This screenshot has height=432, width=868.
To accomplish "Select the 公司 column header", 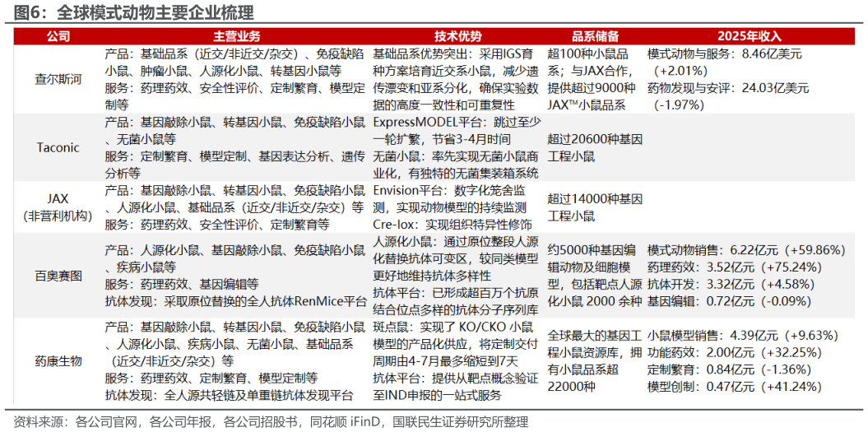I will (x=58, y=36).
